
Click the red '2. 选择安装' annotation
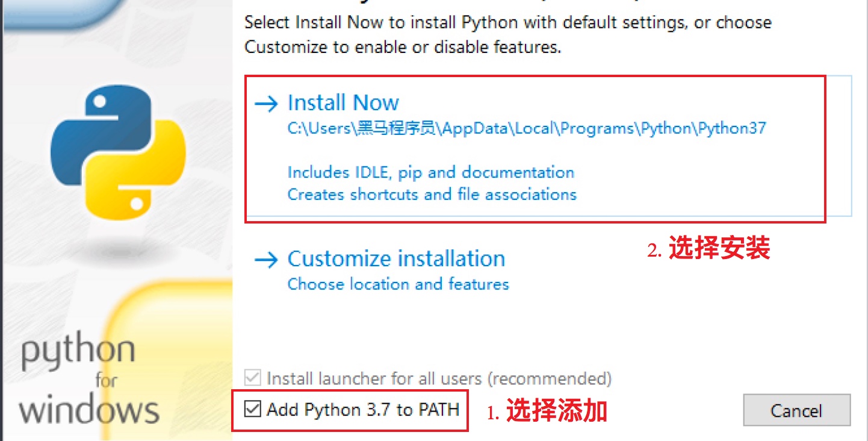708,248
